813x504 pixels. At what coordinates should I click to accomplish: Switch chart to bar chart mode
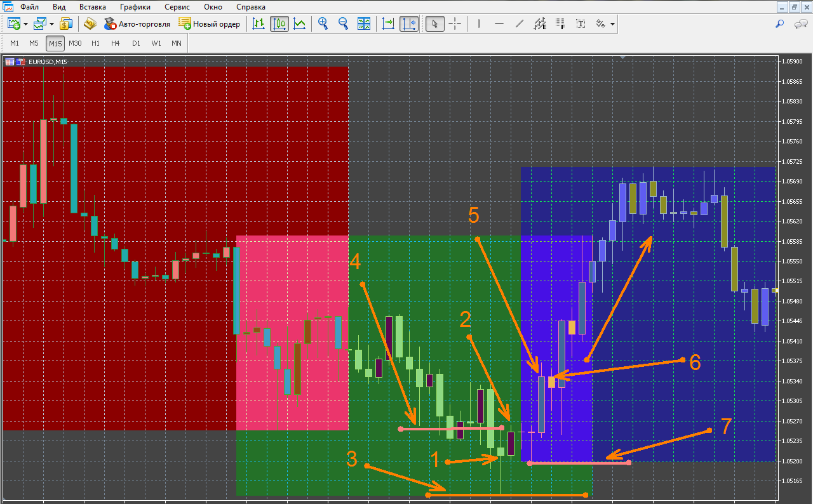tap(259, 24)
